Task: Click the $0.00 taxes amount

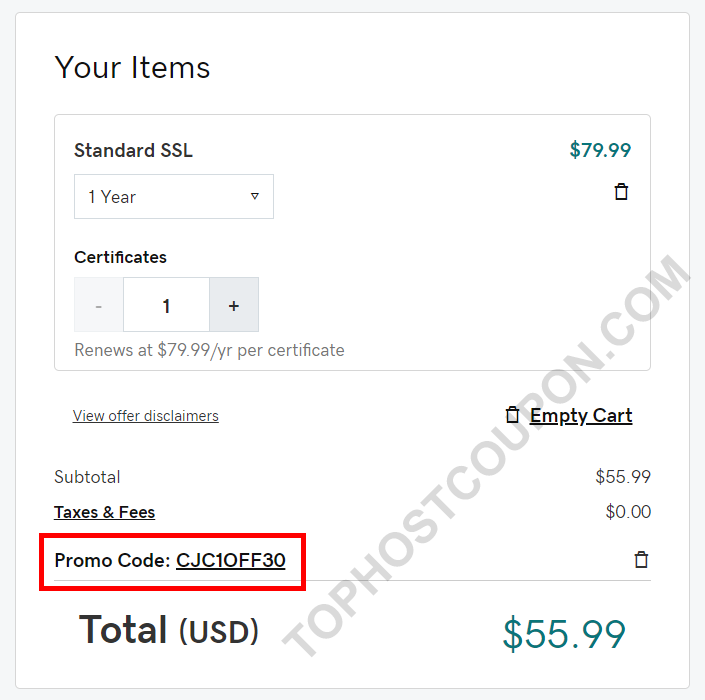Action: 628,512
